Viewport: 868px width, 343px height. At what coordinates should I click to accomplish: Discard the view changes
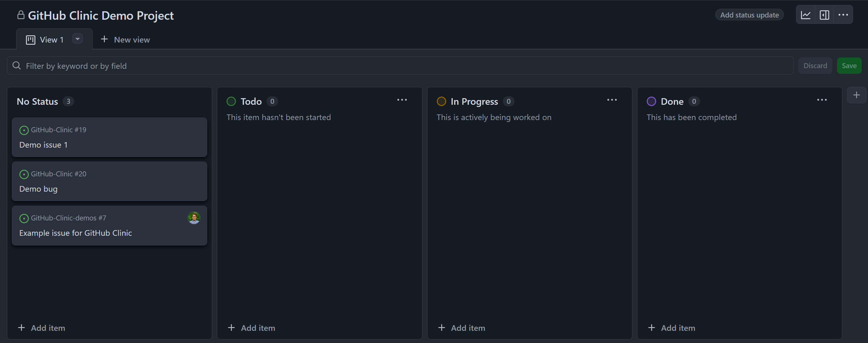(x=815, y=66)
